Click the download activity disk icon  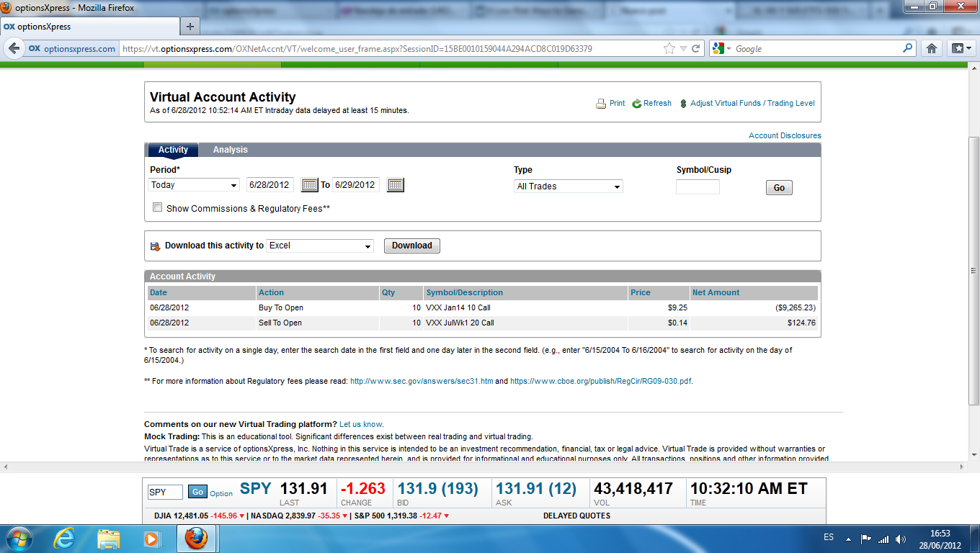click(x=155, y=246)
